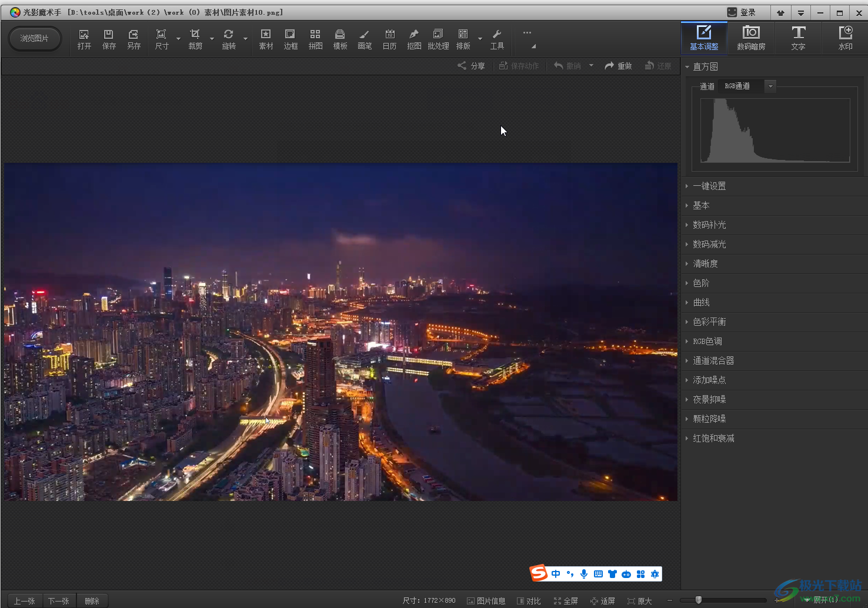
Task: Open the 日历 (Calendar) tool
Action: tap(389, 39)
